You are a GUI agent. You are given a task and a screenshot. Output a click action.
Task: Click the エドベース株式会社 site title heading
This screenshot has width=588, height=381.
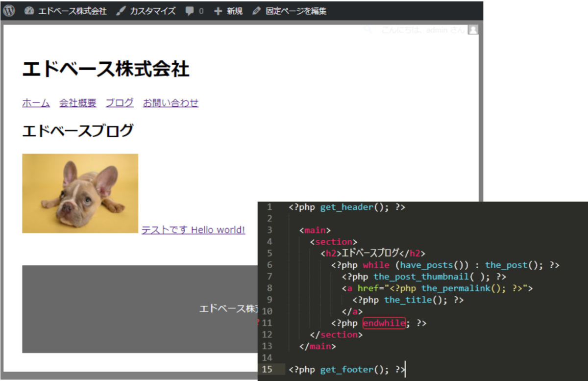tap(106, 69)
